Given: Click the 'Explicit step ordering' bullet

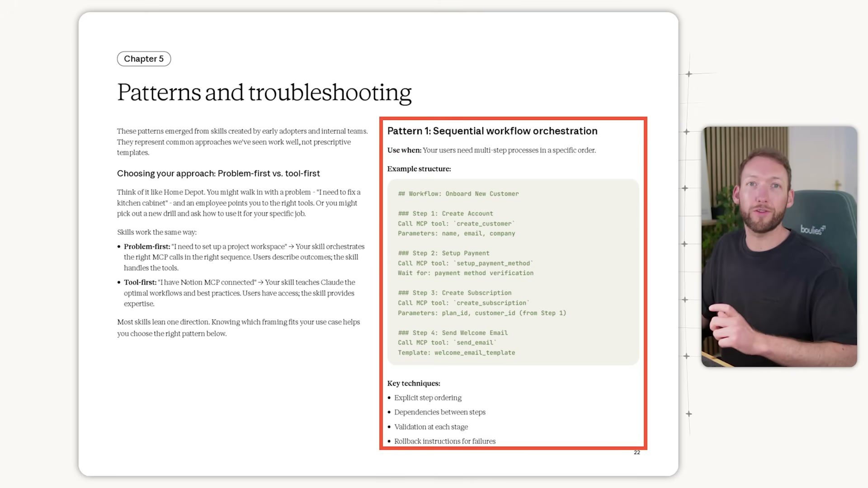Looking at the screenshot, I should tap(428, 398).
